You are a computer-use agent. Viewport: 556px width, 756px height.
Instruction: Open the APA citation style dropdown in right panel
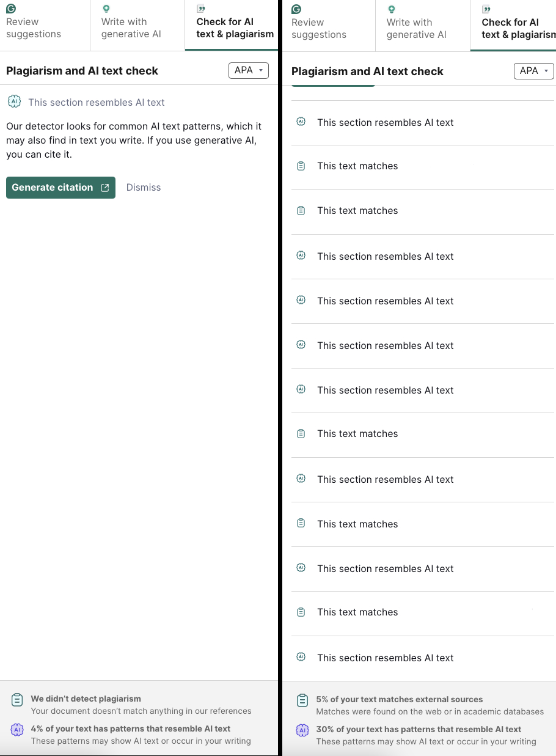(x=534, y=71)
